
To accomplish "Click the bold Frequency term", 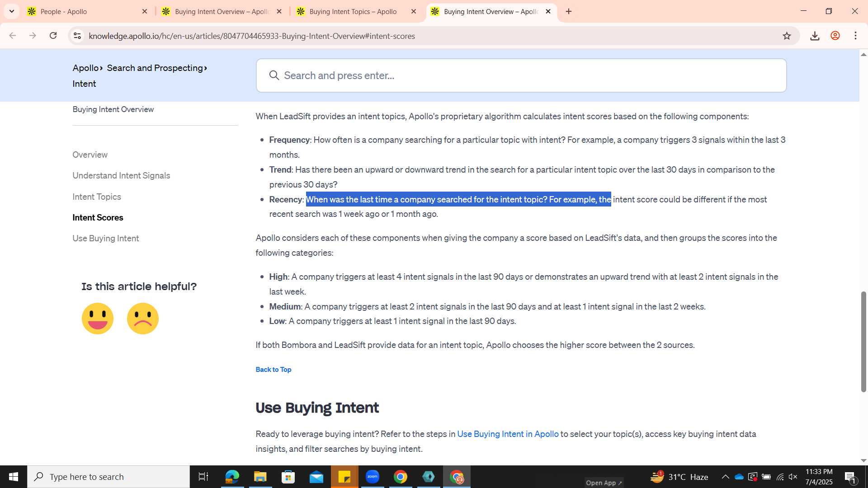I will coord(289,140).
